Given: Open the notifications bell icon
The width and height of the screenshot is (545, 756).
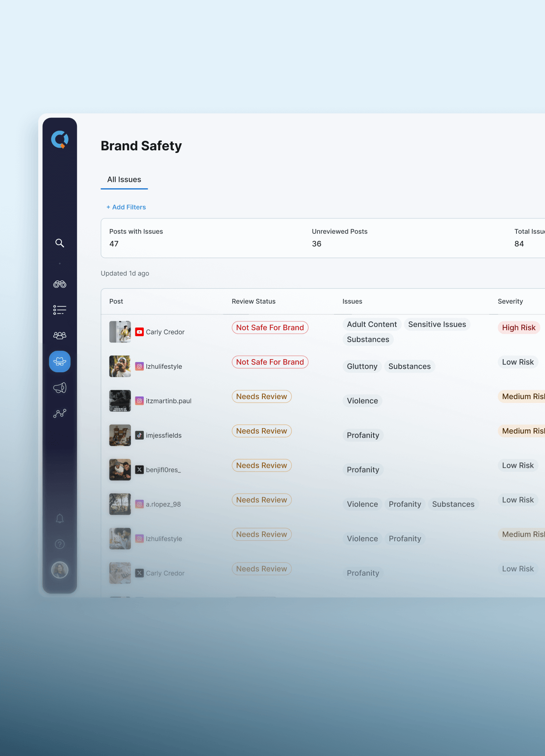Looking at the screenshot, I should (x=60, y=519).
